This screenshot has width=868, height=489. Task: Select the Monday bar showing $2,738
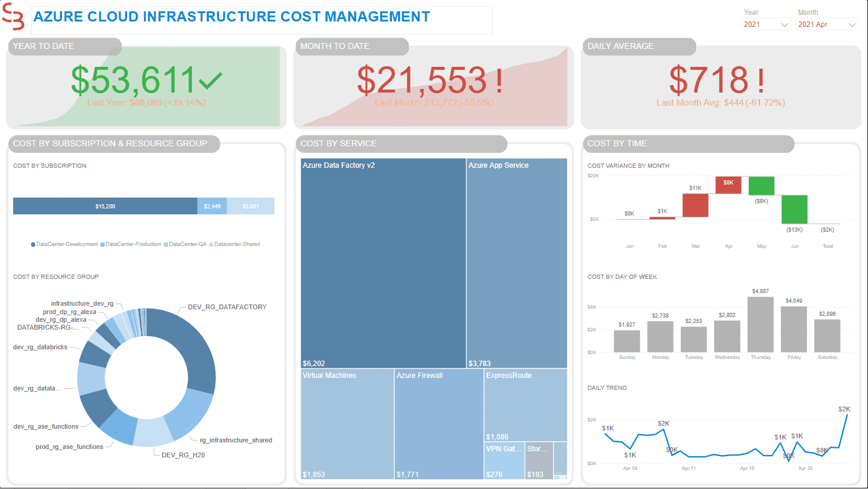[660, 337]
